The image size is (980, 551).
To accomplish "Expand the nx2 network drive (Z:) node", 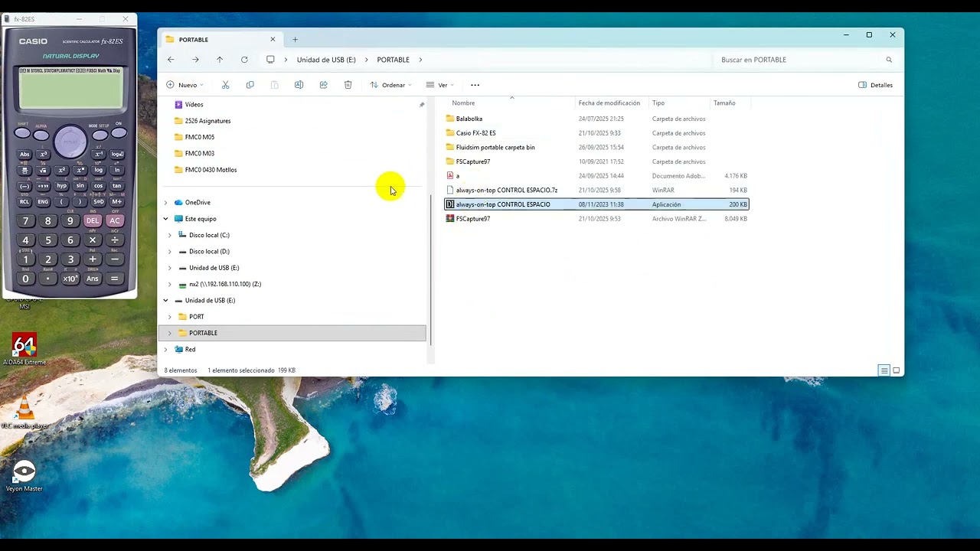I will tap(170, 284).
